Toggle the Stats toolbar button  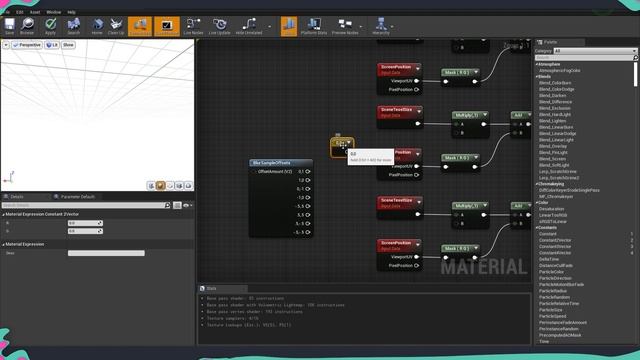[289, 27]
